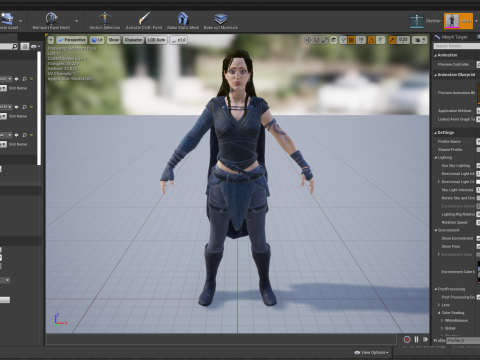Open the Perspective view dropdown
The image size is (480, 360).
coord(72,40)
